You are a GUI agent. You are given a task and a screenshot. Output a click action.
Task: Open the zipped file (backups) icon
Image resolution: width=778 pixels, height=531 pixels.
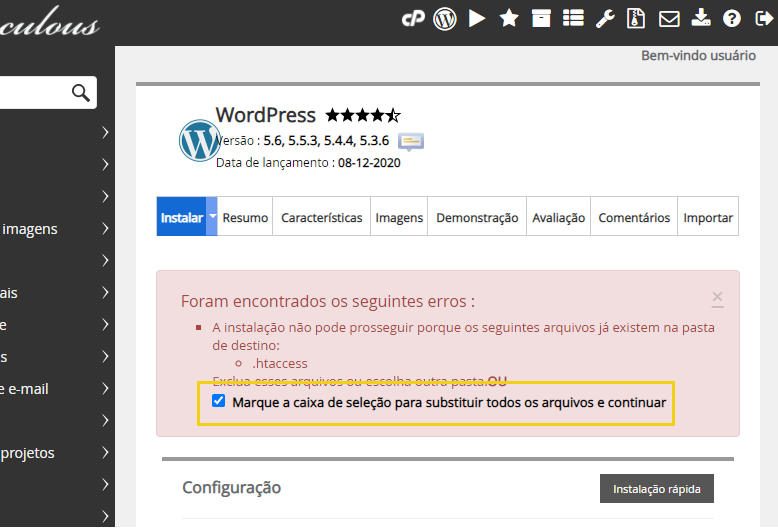click(x=636, y=19)
